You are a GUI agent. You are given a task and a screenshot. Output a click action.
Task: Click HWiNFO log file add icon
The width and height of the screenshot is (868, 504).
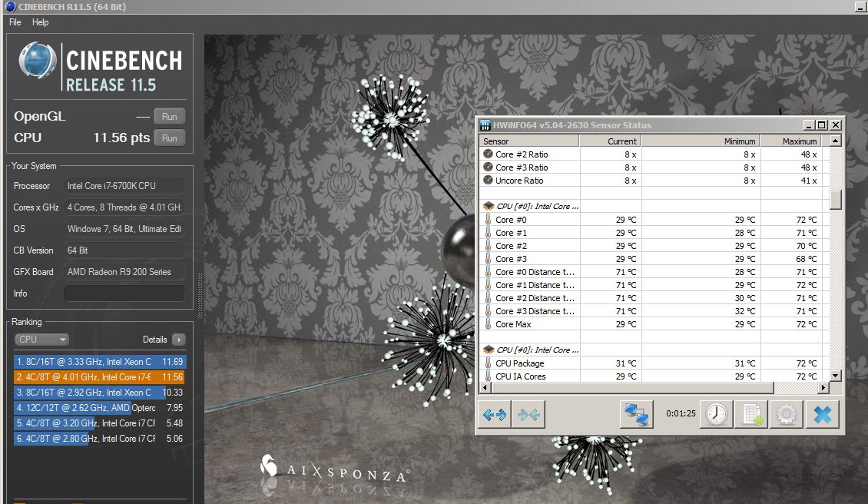pyautogui.click(x=752, y=414)
